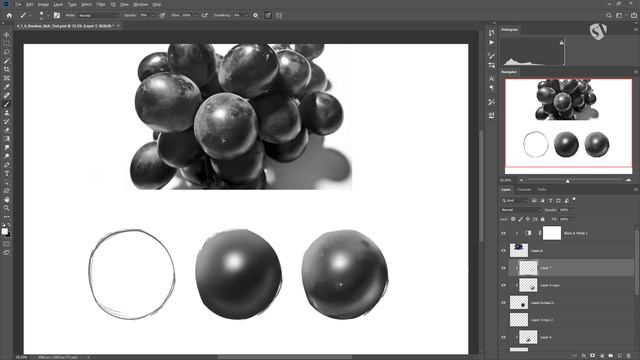The image size is (640, 360).
Task: Enable airbrush build-up effects
Action: point(204,15)
